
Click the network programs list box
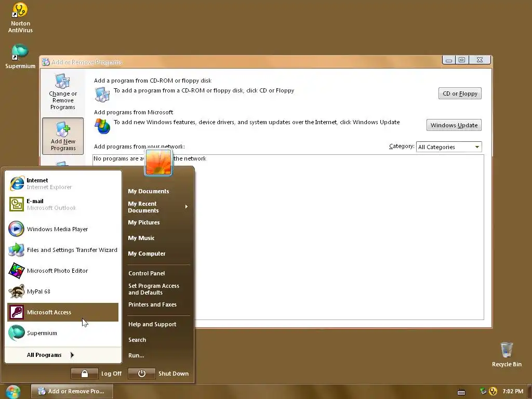pos(288,237)
